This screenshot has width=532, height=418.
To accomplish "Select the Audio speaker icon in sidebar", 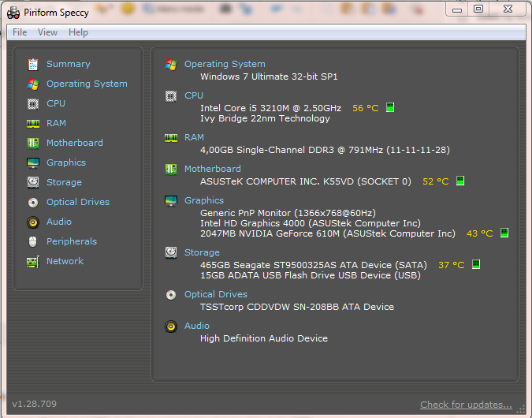I will (x=33, y=222).
